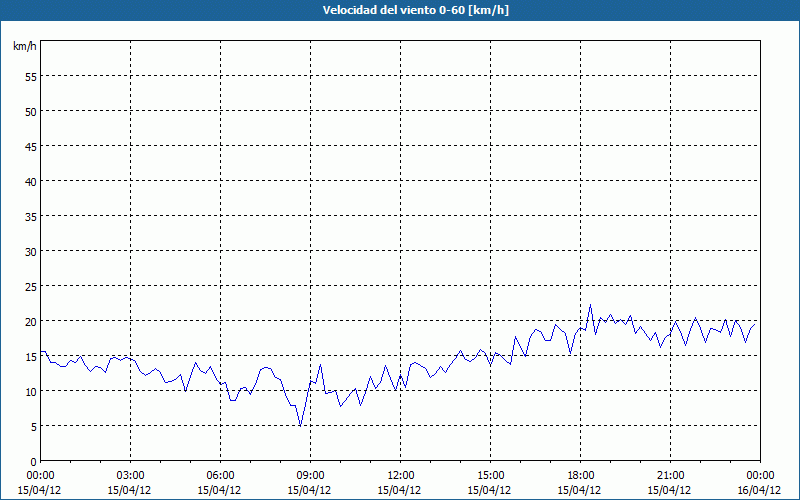Click the y-axis value 5

click(33, 427)
